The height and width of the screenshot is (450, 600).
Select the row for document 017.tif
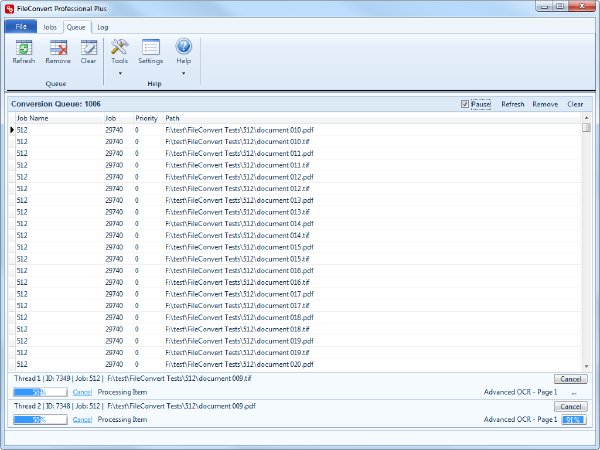click(x=295, y=306)
